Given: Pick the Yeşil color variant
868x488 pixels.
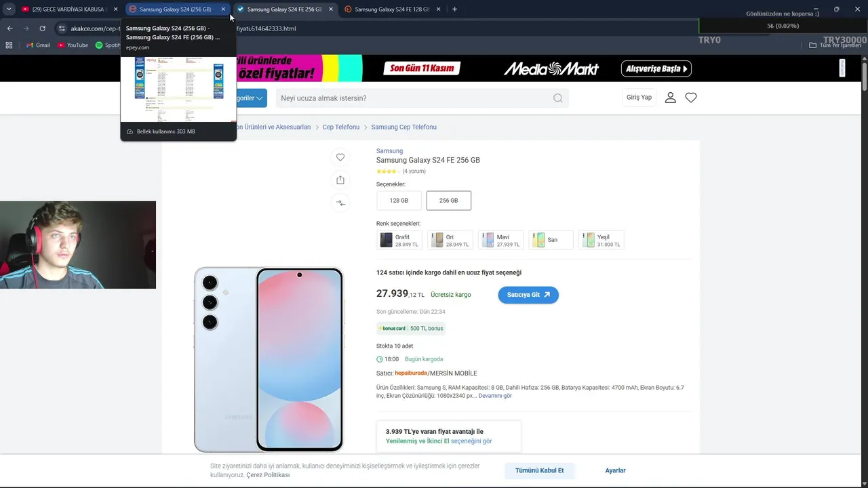Looking at the screenshot, I should [x=601, y=240].
